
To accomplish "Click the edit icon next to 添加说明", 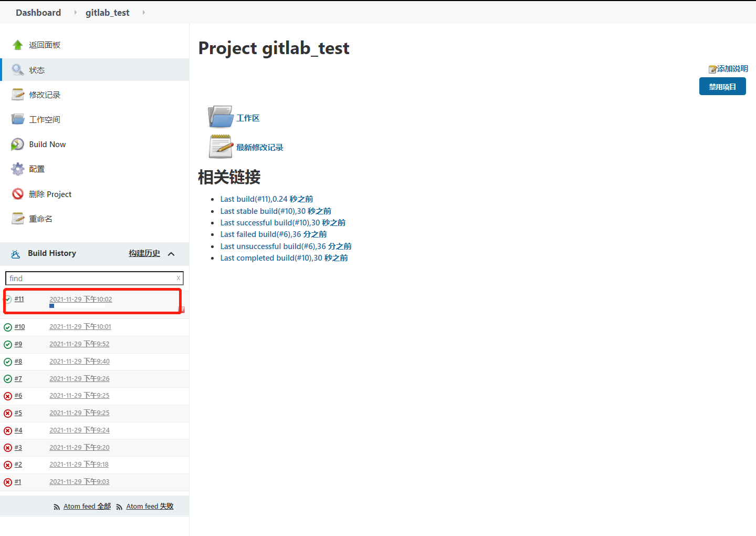I will (712, 69).
